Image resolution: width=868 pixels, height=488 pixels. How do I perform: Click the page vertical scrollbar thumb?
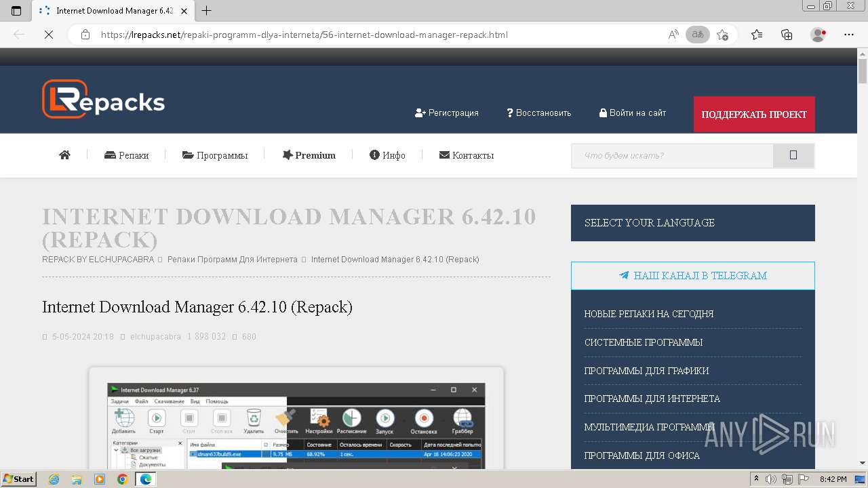click(x=863, y=70)
